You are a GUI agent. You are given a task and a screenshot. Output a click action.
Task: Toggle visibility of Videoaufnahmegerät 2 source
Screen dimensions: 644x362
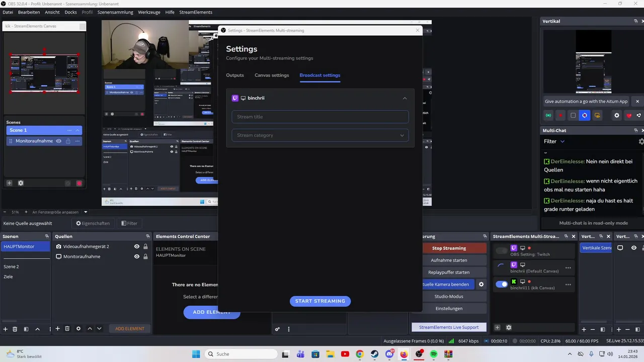(136, 246)
